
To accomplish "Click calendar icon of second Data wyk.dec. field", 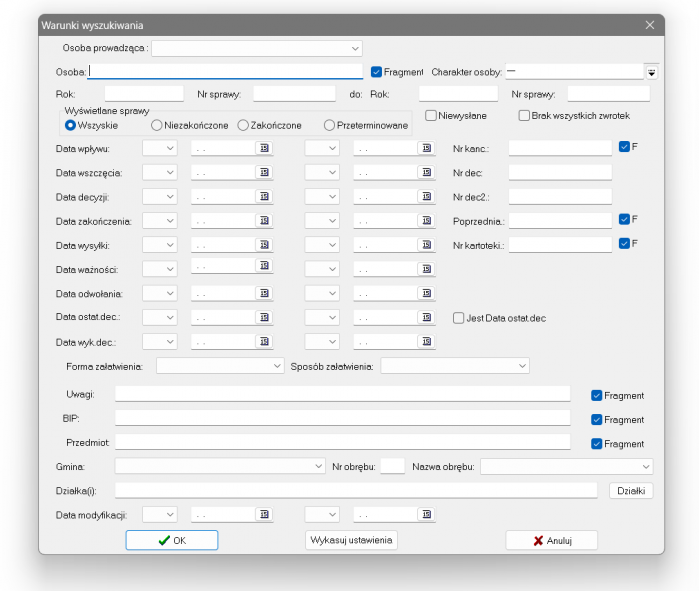I will click(427, 342).
